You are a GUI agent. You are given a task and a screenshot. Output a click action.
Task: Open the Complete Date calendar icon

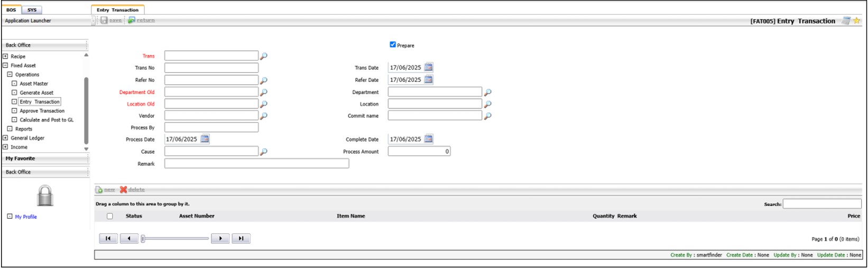click(429, 140)
